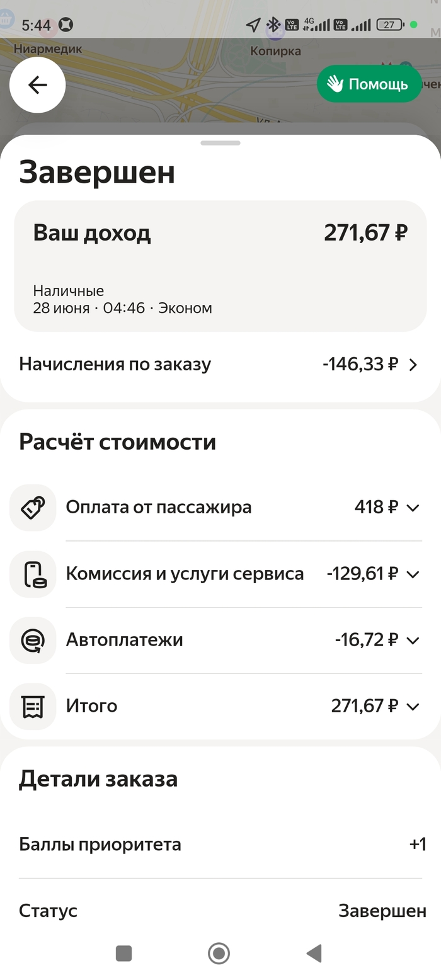Tap the price tag icon for passenger payment
This screenshot has width=441, height=980.
[x=33, y=508]
